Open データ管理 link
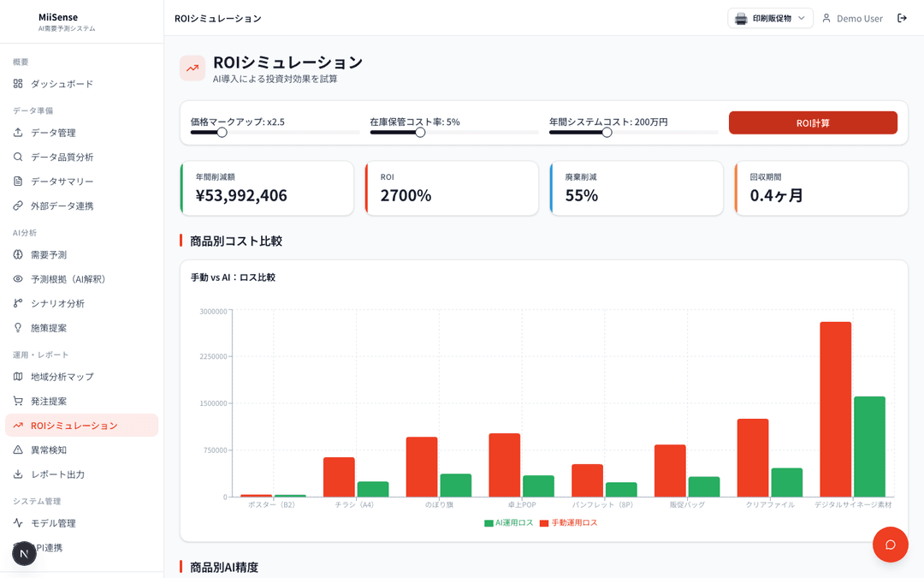Viewport: 924px width, 578px height. coord(82,133)
